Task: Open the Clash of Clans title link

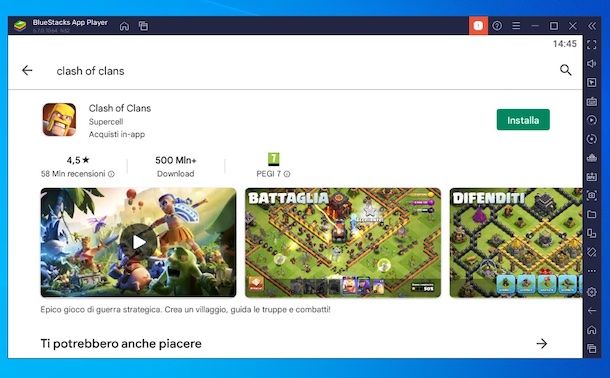Action: (x=120, y=108)
